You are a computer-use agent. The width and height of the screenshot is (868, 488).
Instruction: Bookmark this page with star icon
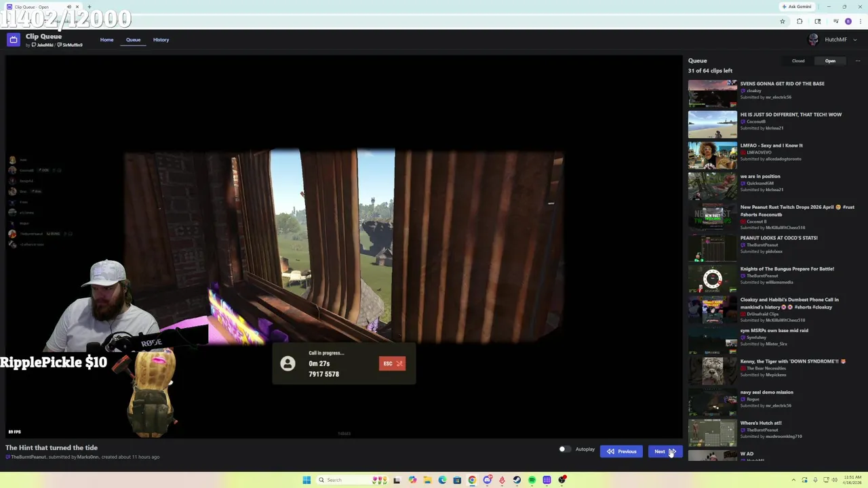[782, 22]
